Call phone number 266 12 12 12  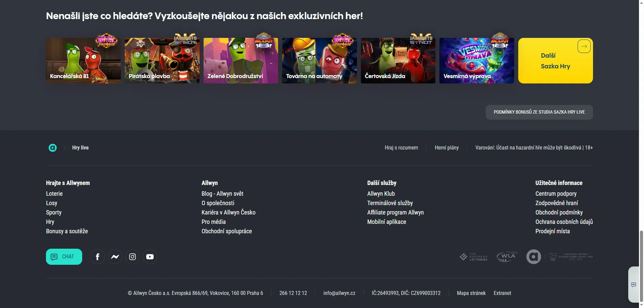click(293, 293)
